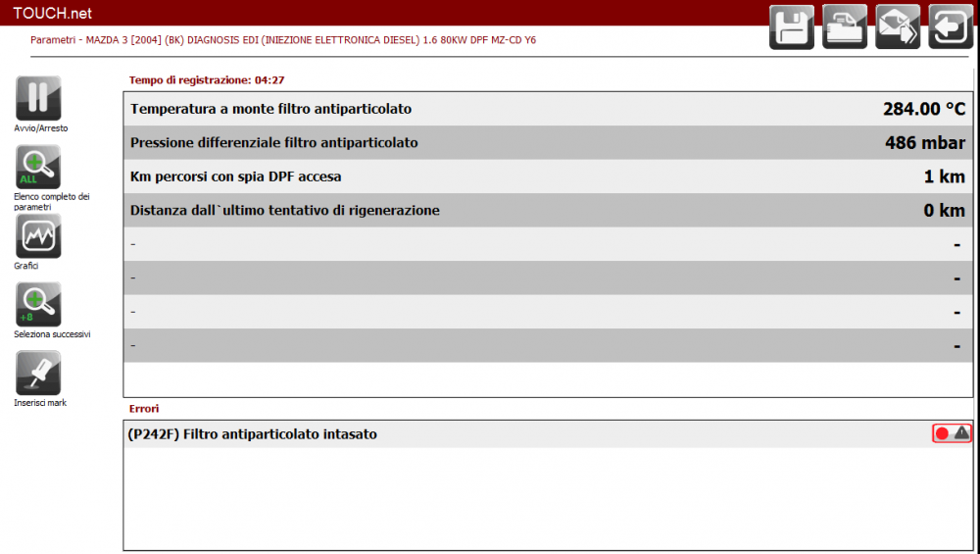Click the TOUCH.net title text
The height and width of the screenshot is (554, 980).
tap(53, 13)
